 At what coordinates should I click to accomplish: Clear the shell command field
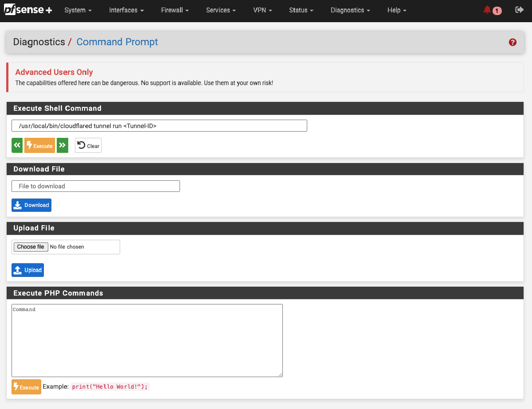tap(88, 146)
